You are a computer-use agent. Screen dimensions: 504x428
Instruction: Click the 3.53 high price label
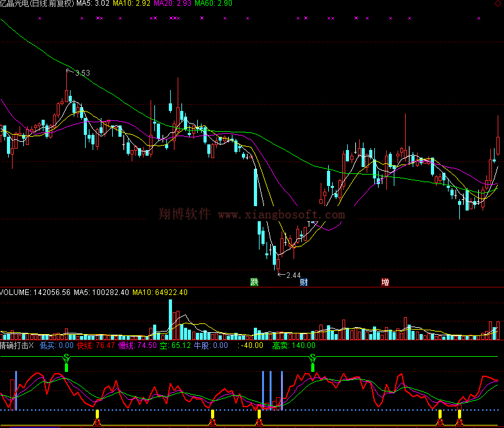tap(81, 73)
